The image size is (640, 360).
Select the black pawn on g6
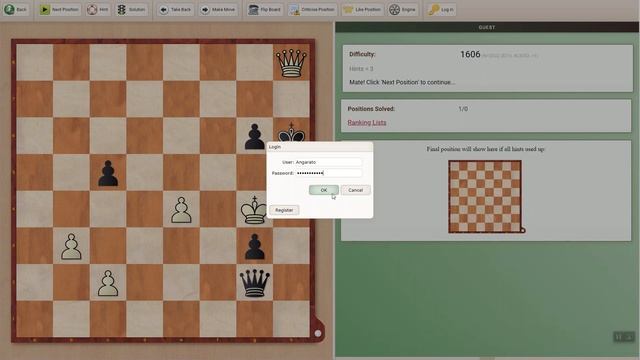[254, 136]
